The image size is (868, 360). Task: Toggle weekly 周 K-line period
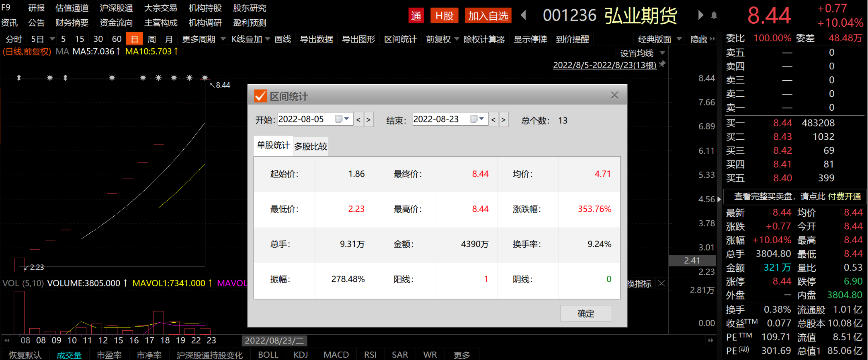click(151, 39)
